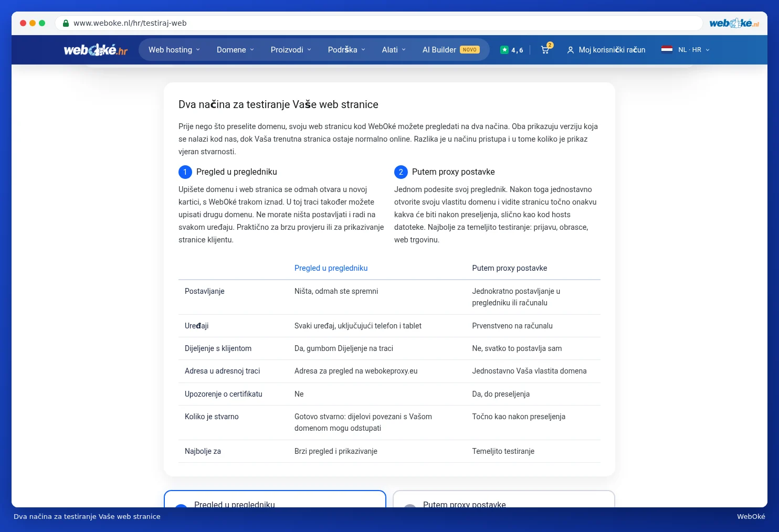Click Dijeljenje s klijentom row label
The height and width of the screenshot is (532, 779).
coord(218,348)
